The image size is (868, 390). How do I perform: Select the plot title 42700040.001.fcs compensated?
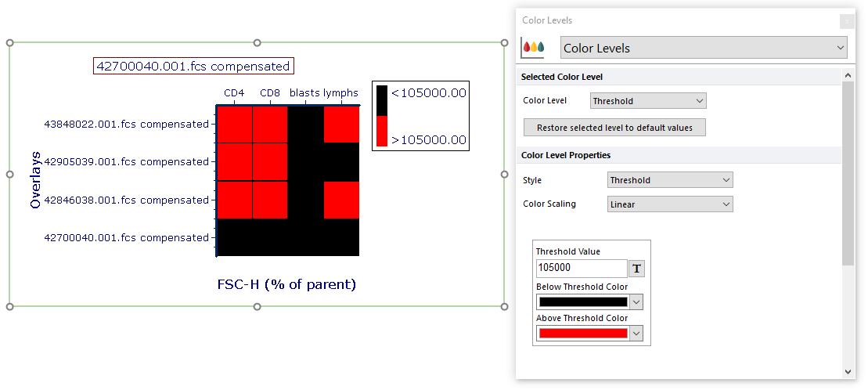193,67
